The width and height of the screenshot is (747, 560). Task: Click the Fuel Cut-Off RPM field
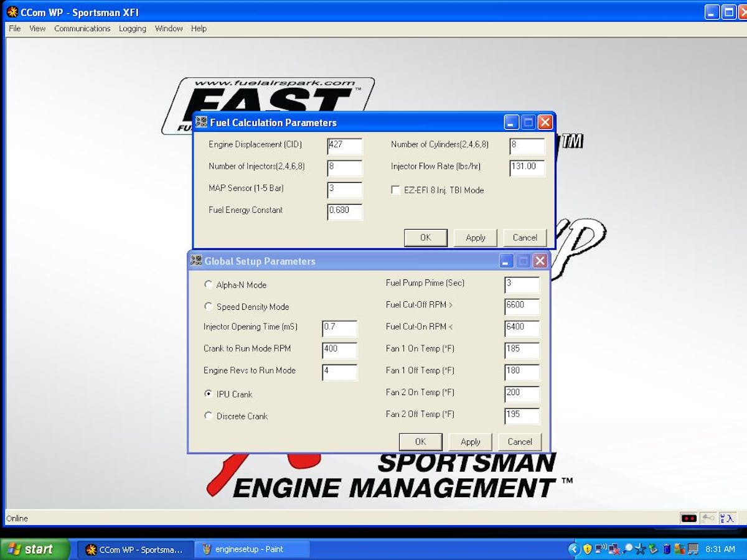[522, 306]
